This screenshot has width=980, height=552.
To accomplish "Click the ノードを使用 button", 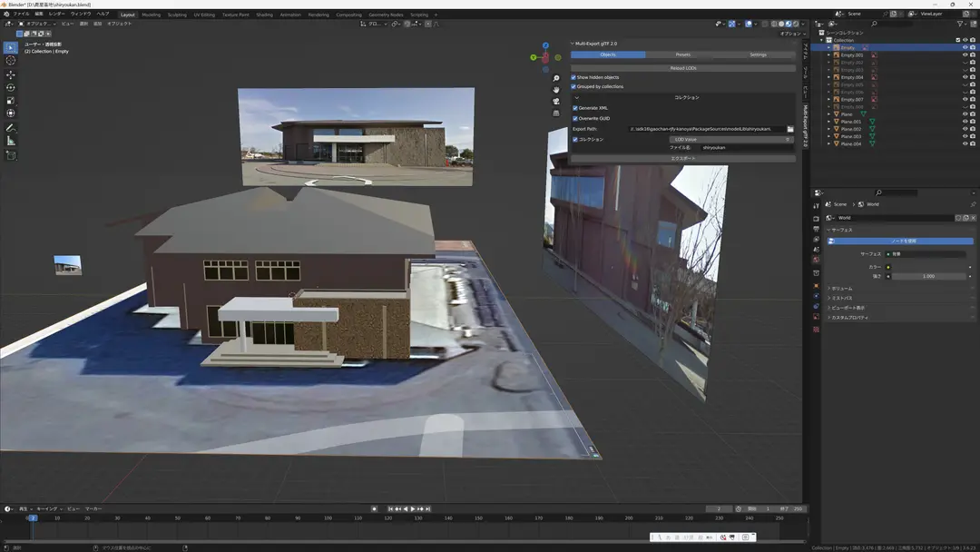I will pyautogui.click(x=900, y=241).
